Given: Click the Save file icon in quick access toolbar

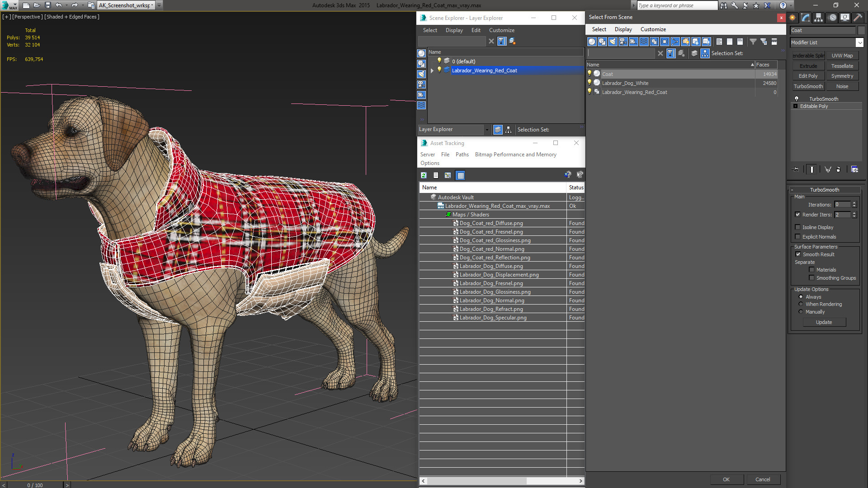Looking at the screenshot, I should (x=48, y=5).
